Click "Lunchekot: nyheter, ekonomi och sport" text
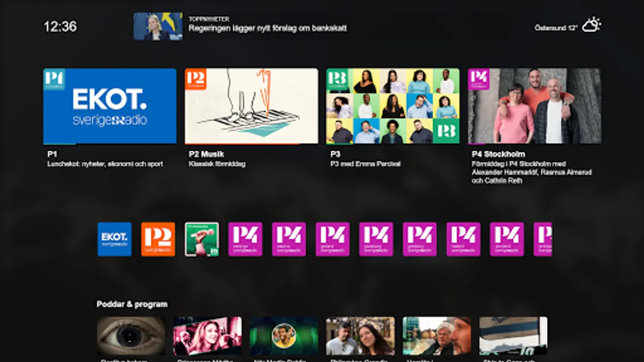Viewport: 644px width, 362px height. pos(105,164)
